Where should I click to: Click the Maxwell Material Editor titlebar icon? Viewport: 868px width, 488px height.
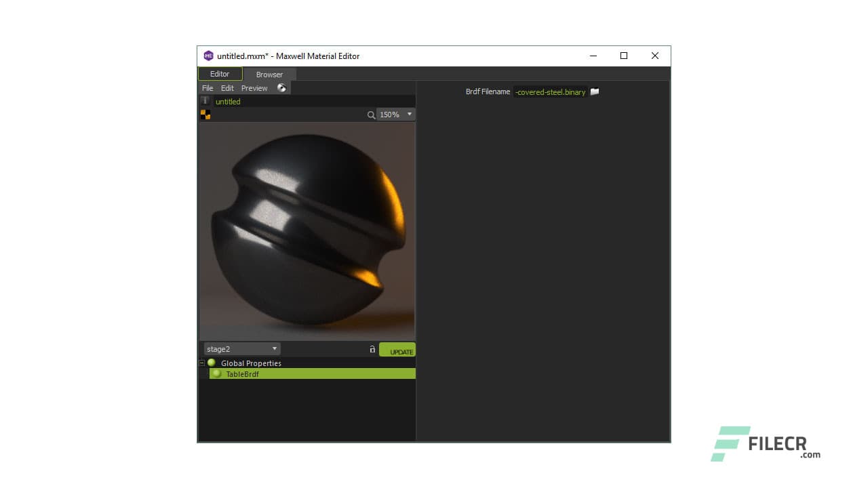tap(209, 56)
